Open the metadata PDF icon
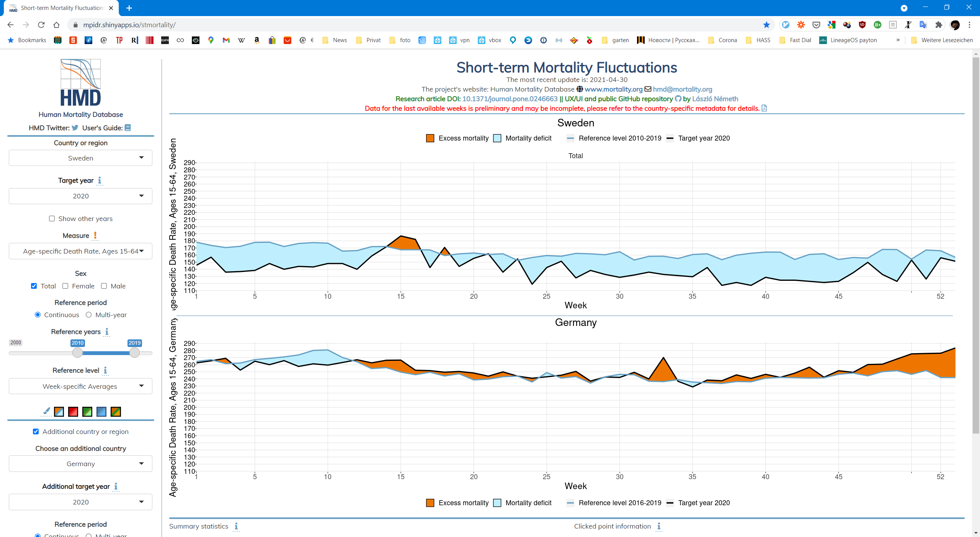The height and width of the screenshot is (537, 980). 764,108
